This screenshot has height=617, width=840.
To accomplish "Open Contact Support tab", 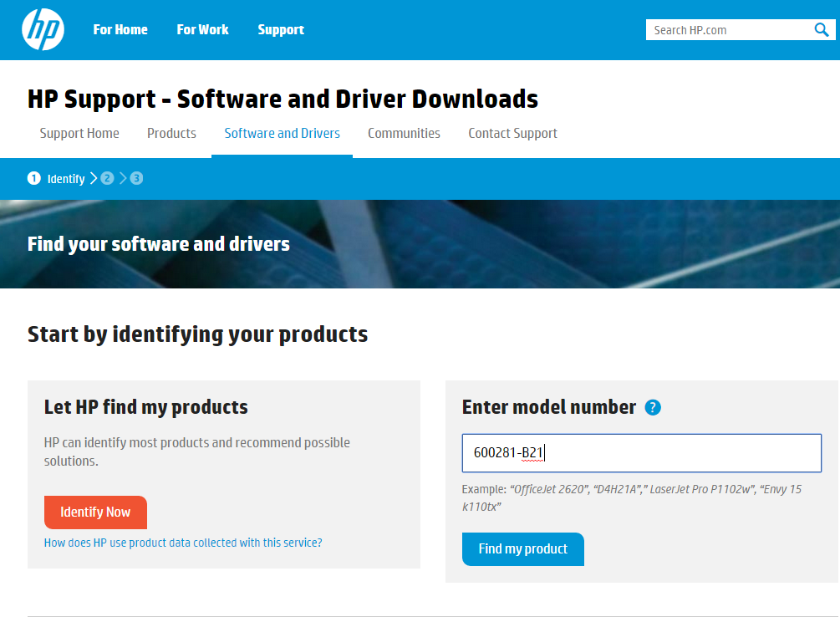I will [x=512, y=133].
